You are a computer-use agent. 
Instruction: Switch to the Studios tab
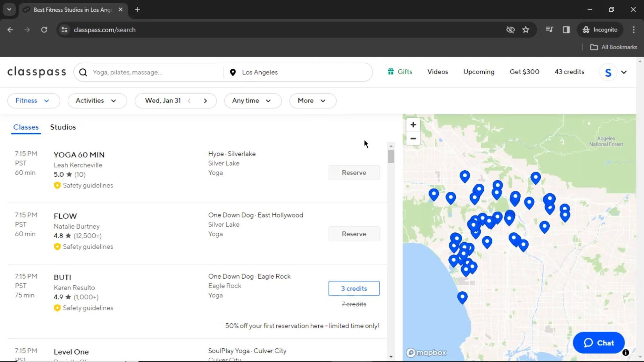[63, 127]
